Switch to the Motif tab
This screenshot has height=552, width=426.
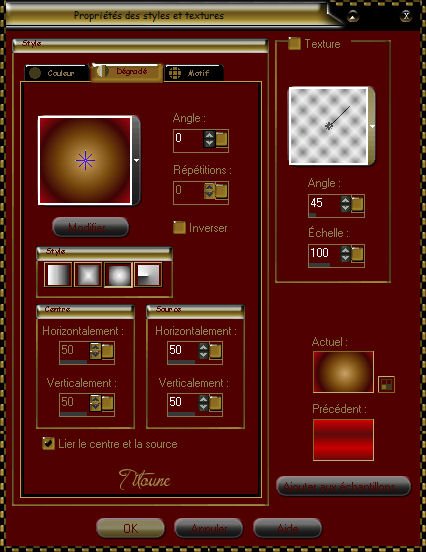(194, 73)
